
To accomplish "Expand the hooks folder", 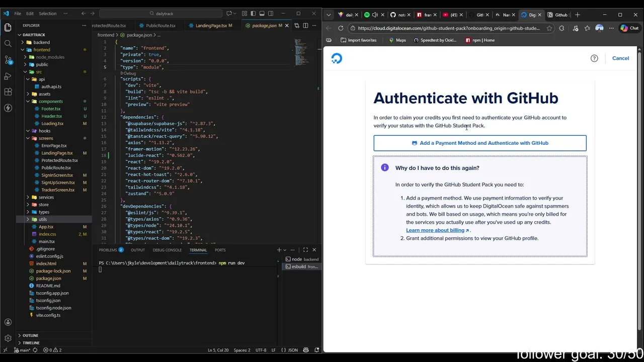I will [44, 131].
